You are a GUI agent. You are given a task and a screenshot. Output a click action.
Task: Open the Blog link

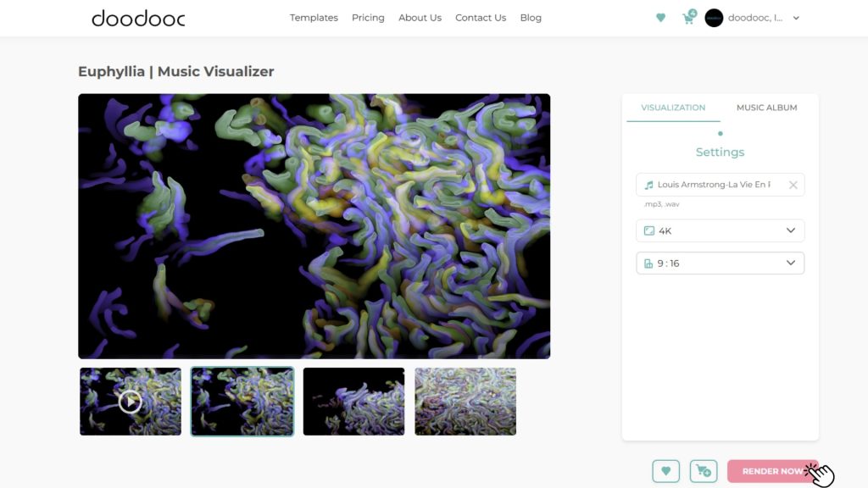(x=531, y=18)
